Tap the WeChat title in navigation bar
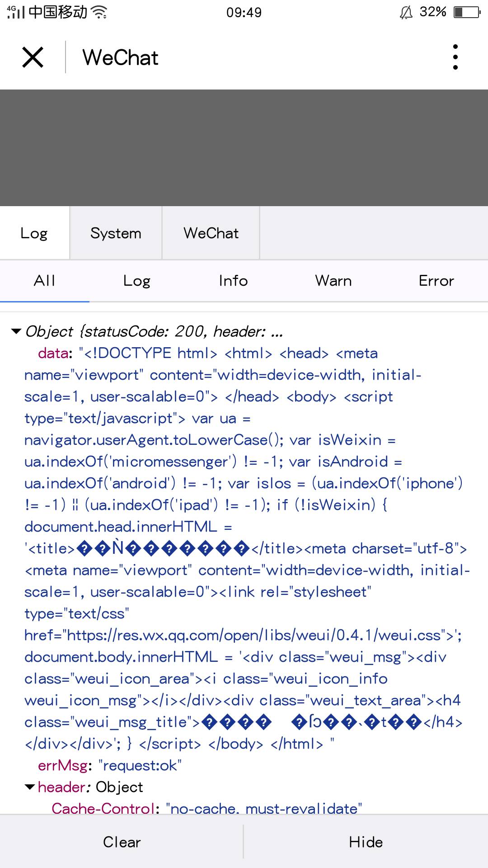The image size is (488, 868). [x=120, y=58]
